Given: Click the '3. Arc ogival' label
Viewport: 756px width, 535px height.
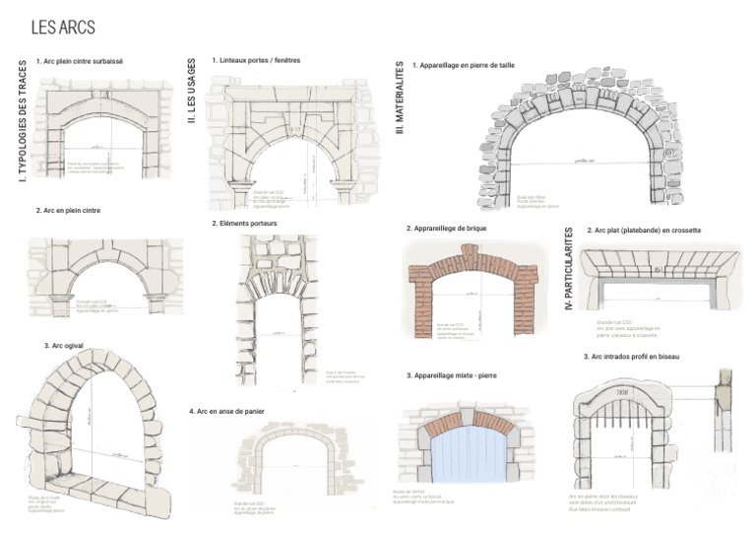Looking at the screenshot, I should 64,346.
